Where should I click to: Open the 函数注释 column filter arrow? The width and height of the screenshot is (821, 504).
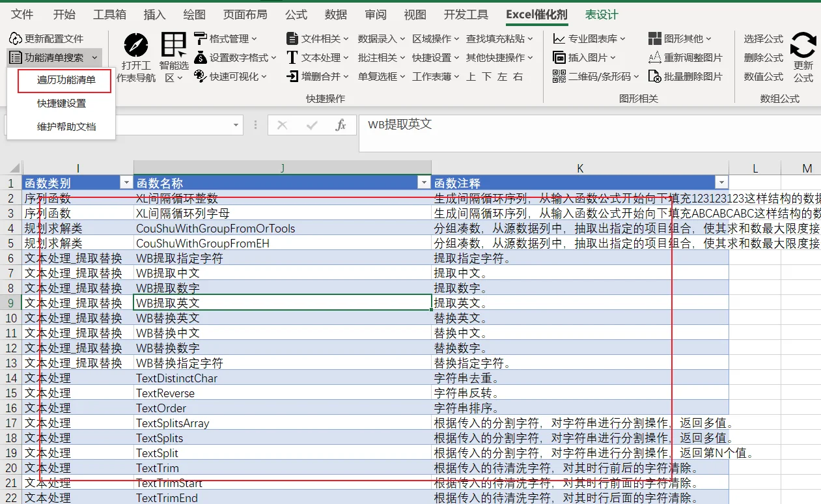tap(721, 183)
